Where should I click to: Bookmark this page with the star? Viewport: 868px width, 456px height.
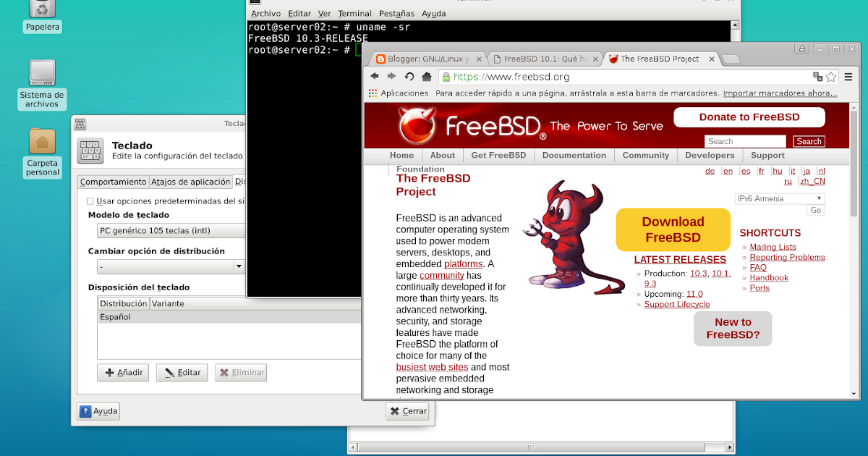831,77
